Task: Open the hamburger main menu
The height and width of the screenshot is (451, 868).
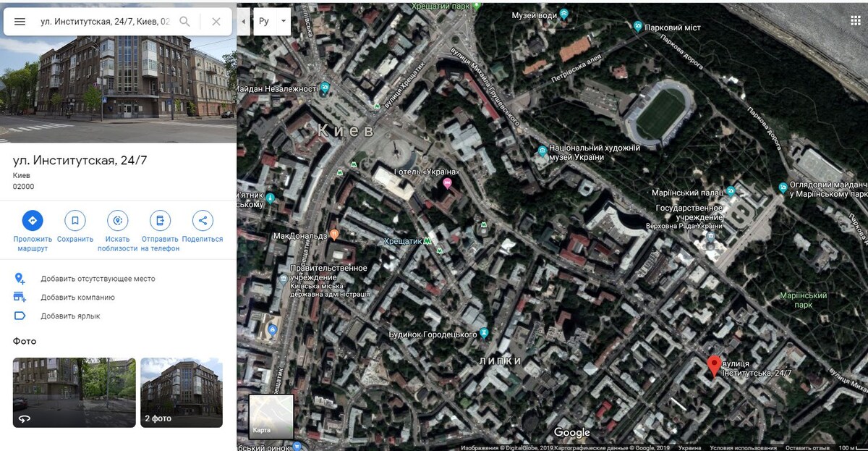Action: click(x=20, y=22)
